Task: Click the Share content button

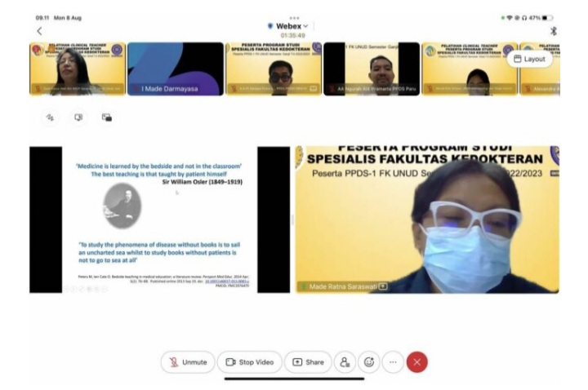Action: click(308, 362)
